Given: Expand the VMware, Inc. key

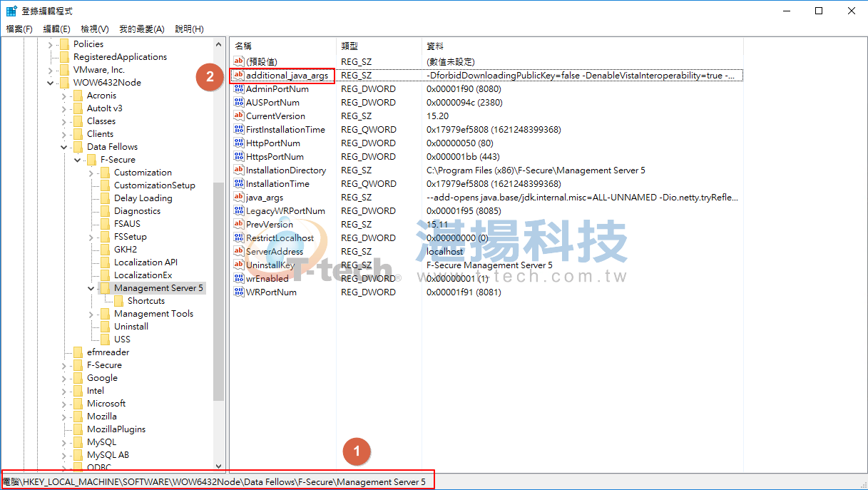Looking at the screenshot, I should (x=51, y=70).
